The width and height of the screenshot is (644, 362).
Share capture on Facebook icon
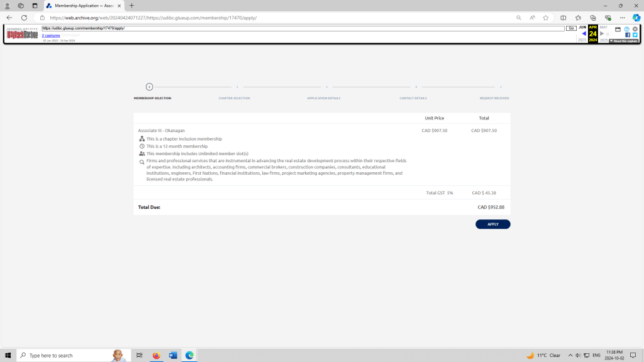click(x=627, y=35)
